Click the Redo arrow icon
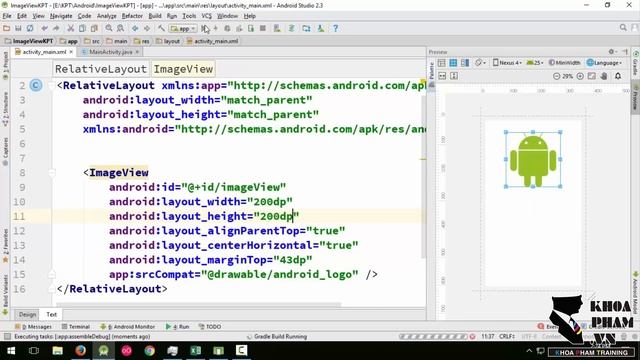 56,28
